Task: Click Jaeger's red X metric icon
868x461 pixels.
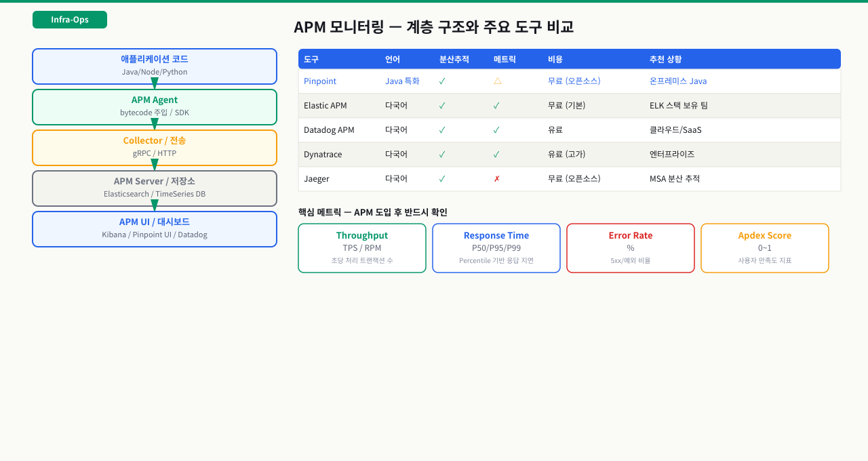Action: point(496,179)
